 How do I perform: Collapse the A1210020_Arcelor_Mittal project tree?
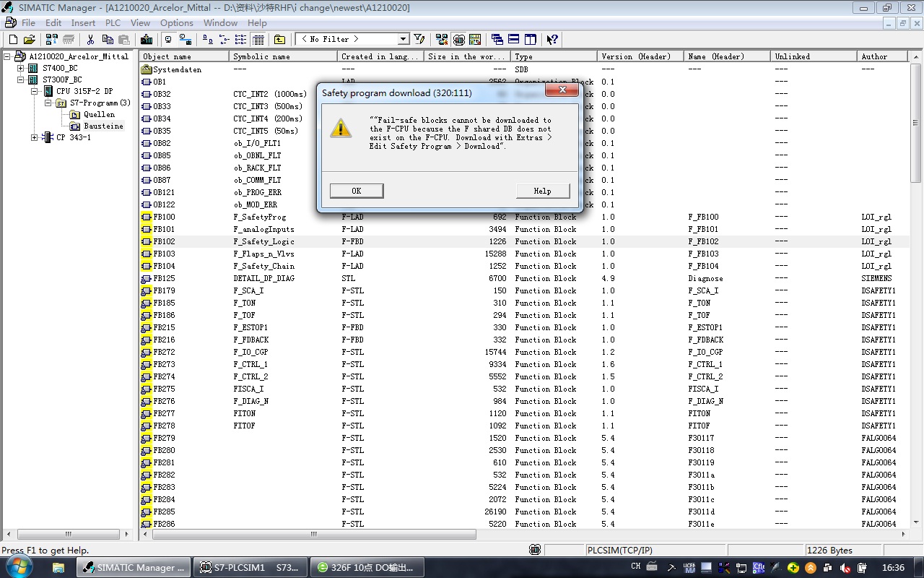tap(8, 56)
